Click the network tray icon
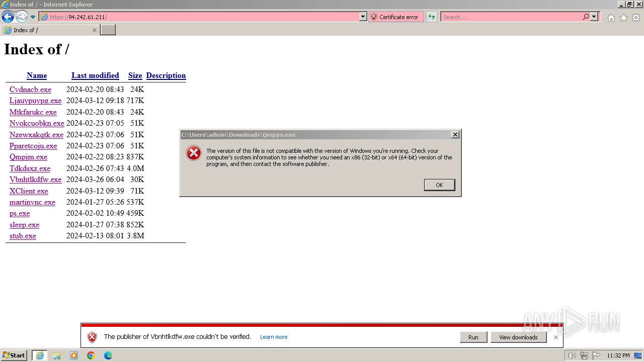The width and height of the screenshot is (644, 362). point(584,355)
